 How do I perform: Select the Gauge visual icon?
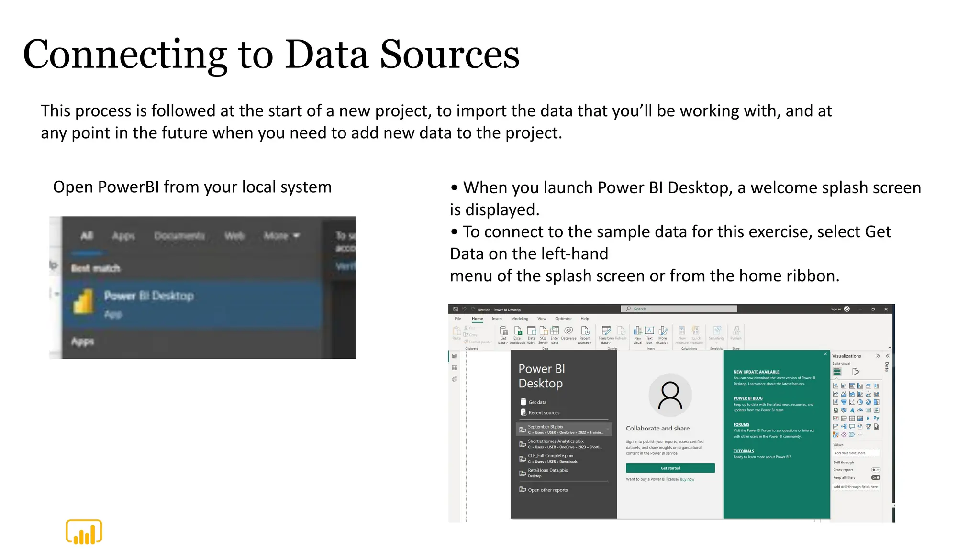click(860, 410)
